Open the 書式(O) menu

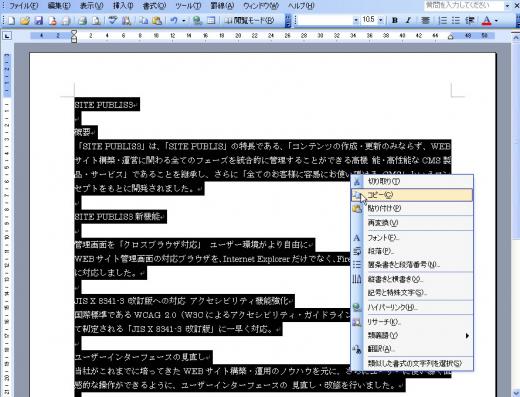tap(154, 6)
